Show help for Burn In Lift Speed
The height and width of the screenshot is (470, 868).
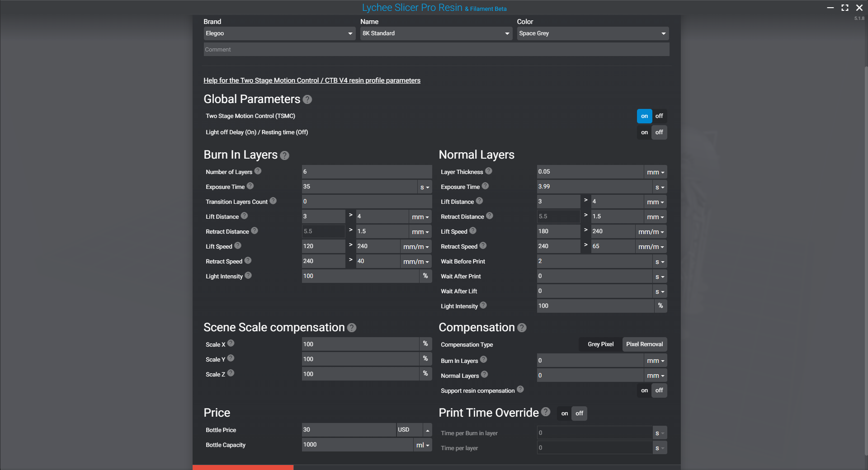238,245
